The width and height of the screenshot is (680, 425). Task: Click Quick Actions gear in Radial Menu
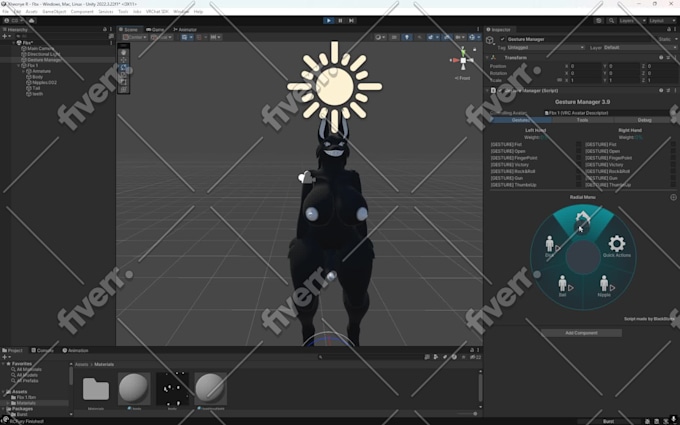(617, 246)
